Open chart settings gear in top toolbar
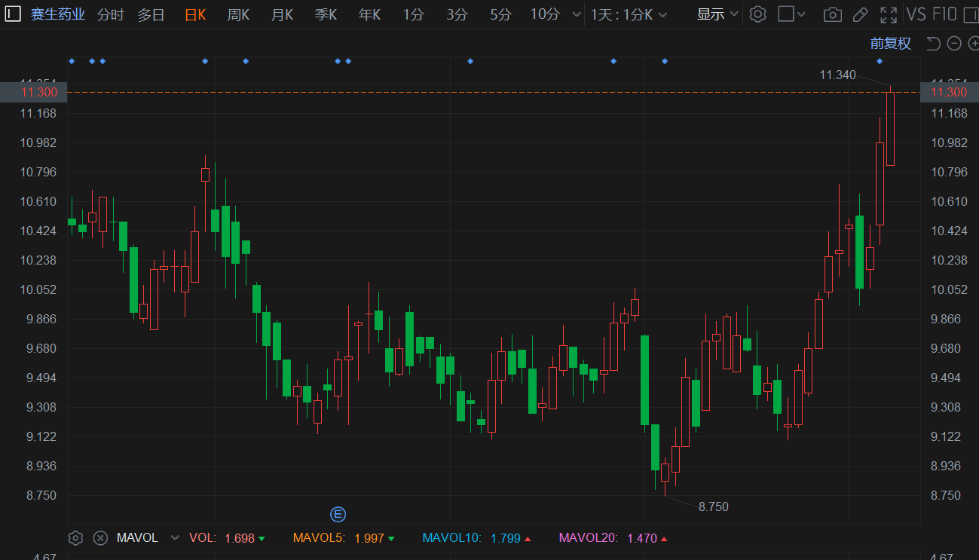The width and height of the screenshot is (979, 560). [758, 14]
